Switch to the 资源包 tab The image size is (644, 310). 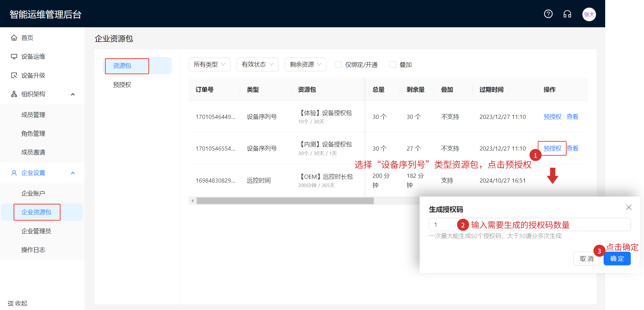coord(137,66)
